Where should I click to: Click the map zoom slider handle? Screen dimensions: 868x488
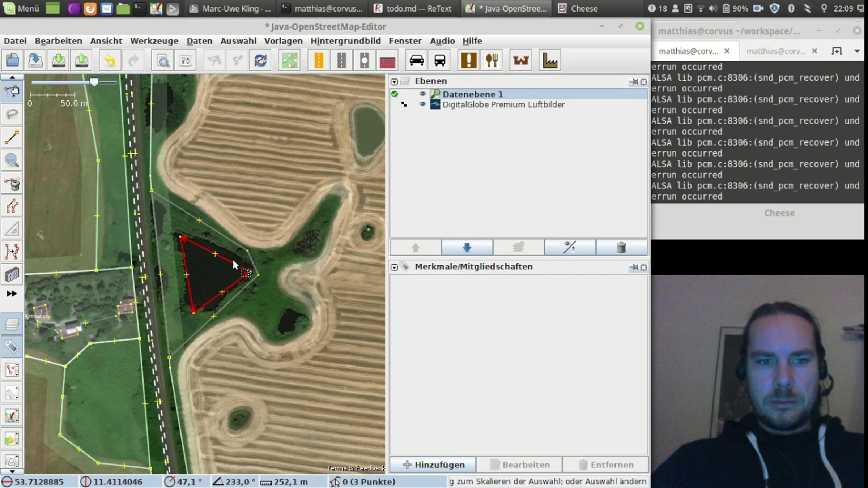[94, 82]
